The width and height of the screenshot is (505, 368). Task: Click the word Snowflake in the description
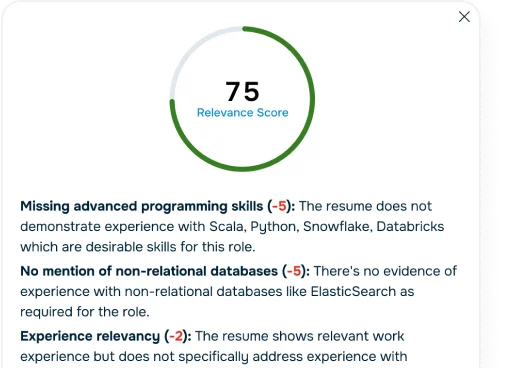point(336,227)
